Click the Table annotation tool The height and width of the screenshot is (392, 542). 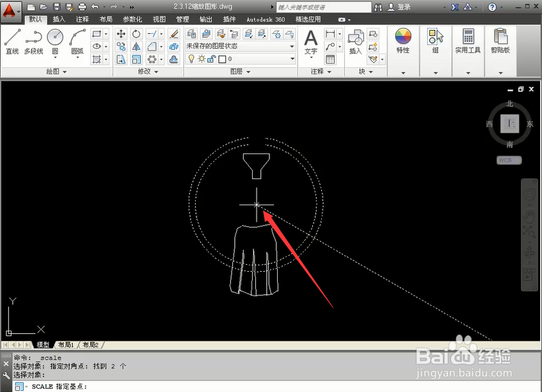pos(330,59)
